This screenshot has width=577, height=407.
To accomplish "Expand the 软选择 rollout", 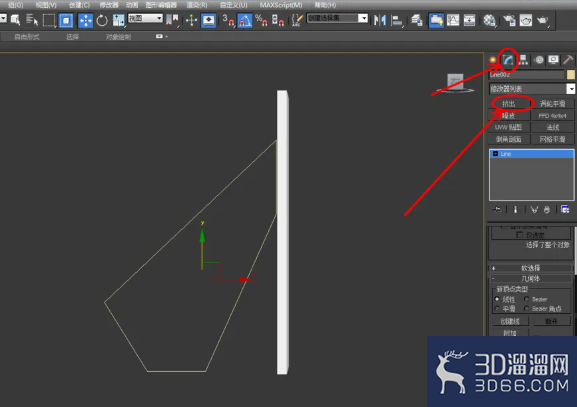I will point(531,268).
